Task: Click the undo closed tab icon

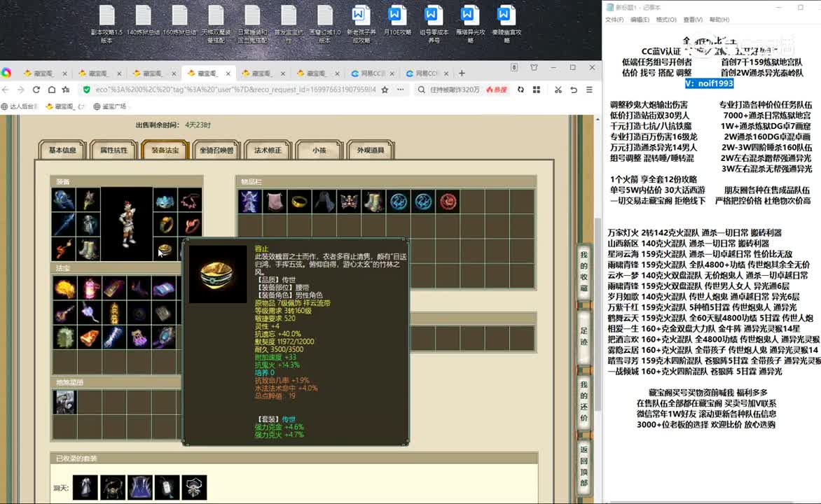Action: pos(574,90)
